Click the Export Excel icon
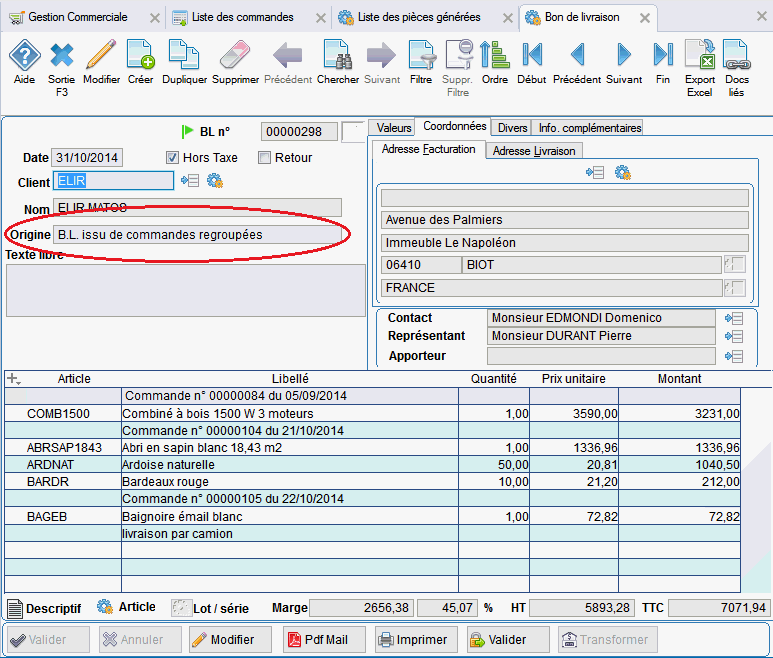This screenshot has width=773, height=658. pos(700,56)
